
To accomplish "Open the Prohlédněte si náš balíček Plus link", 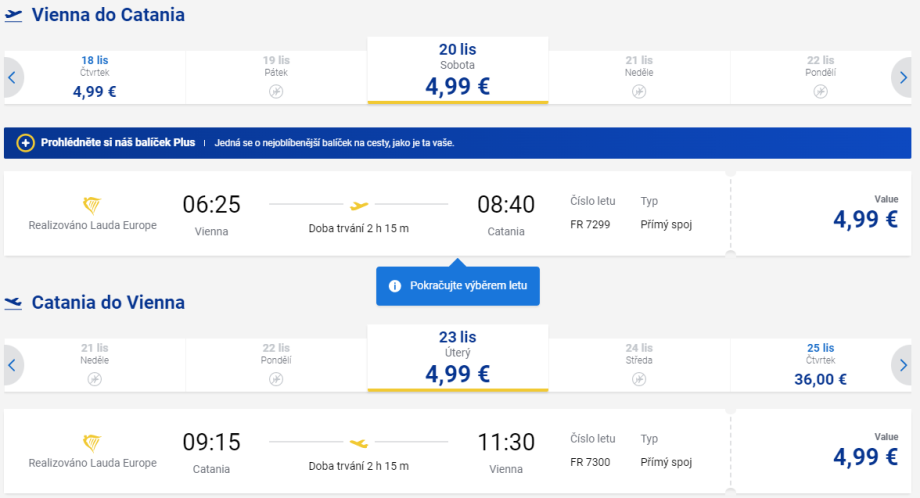I will click(118, 143).
